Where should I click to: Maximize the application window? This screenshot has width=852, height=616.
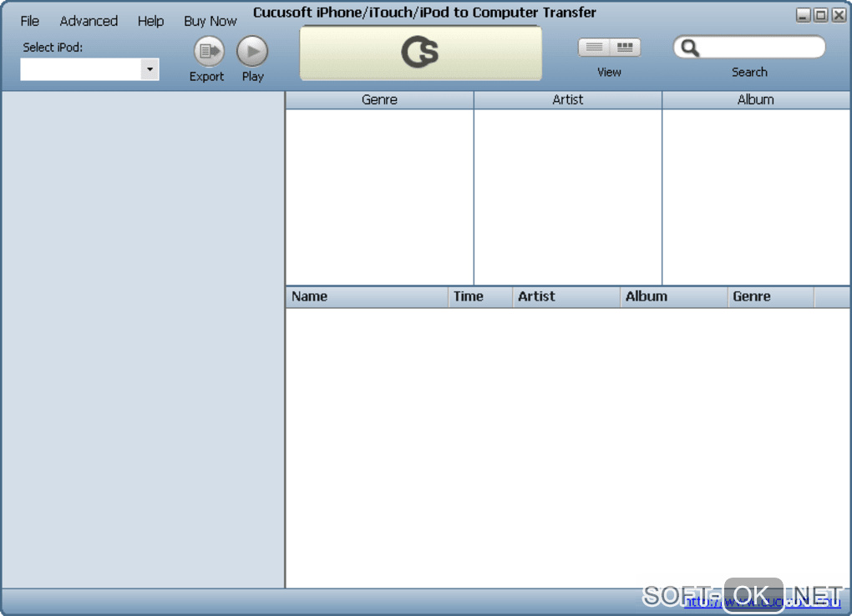pos(821,15)
